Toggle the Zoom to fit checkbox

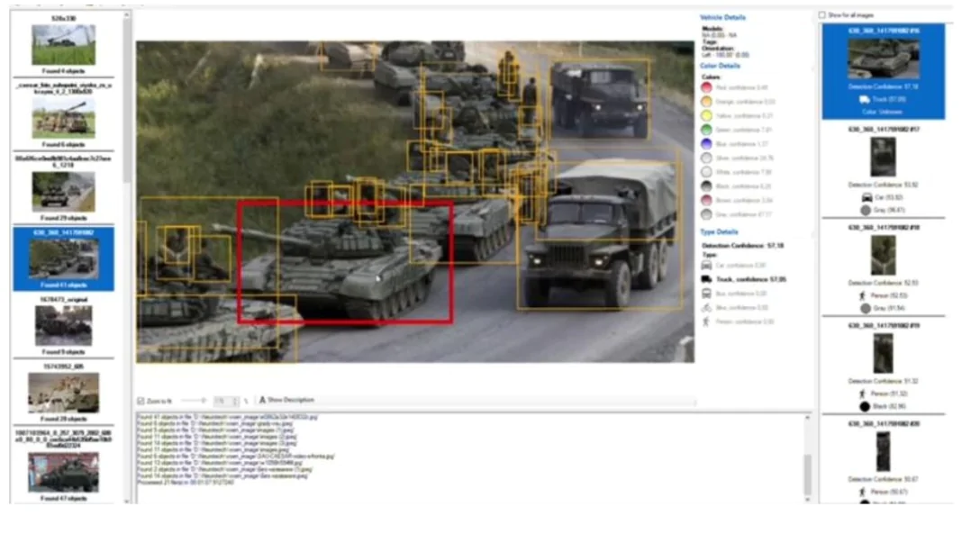click(141, 400)
